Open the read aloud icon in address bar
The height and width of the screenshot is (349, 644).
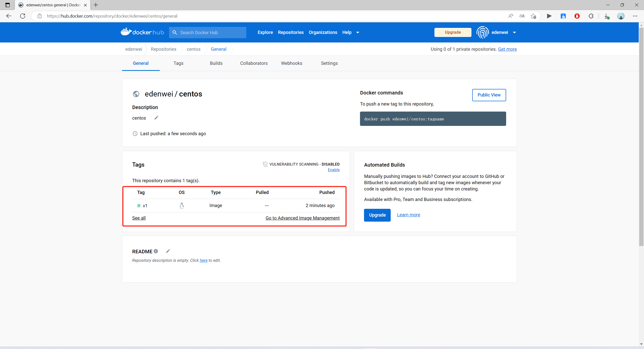pyautogui.click(x=511, y=16)
